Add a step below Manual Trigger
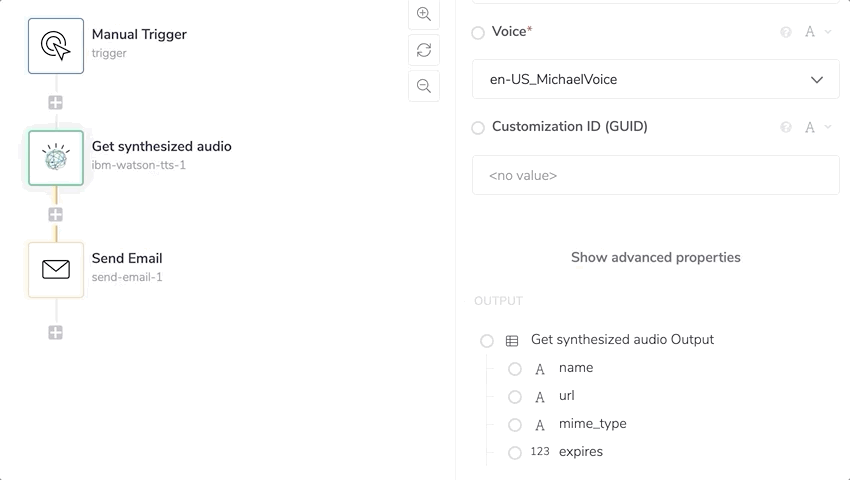The height and width of the screenshot is (480, 850). [56, 102]
